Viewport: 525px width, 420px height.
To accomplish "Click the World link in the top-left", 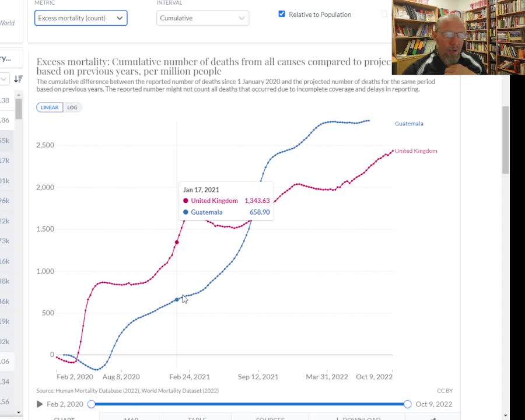I will click(x=7, y=23).
